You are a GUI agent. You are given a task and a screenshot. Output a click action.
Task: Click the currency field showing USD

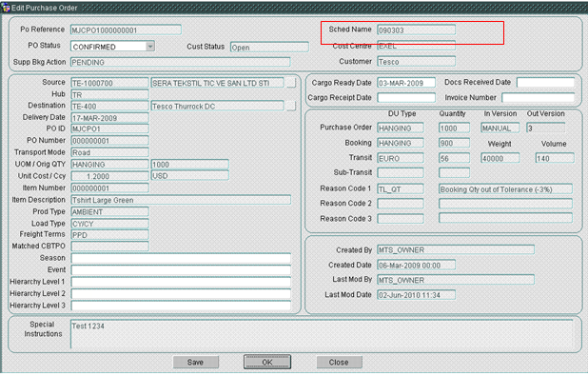(189, 175)
